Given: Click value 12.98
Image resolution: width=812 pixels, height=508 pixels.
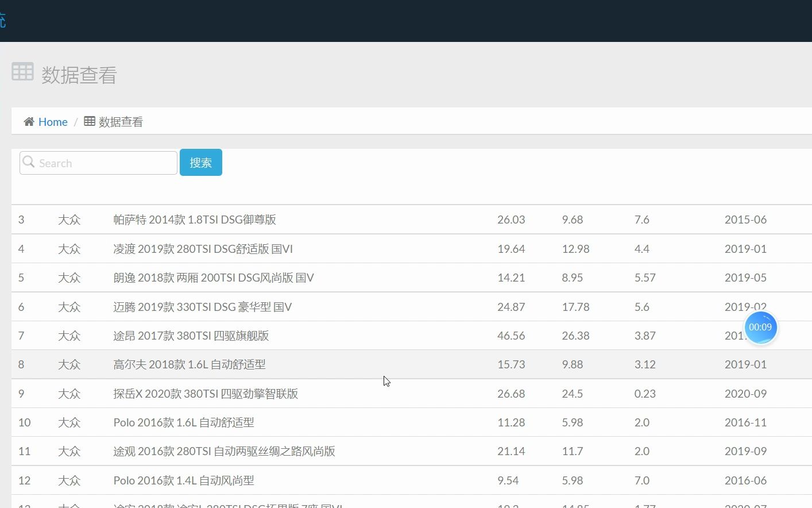Looking at the screenshot, I should click(576, 249).
